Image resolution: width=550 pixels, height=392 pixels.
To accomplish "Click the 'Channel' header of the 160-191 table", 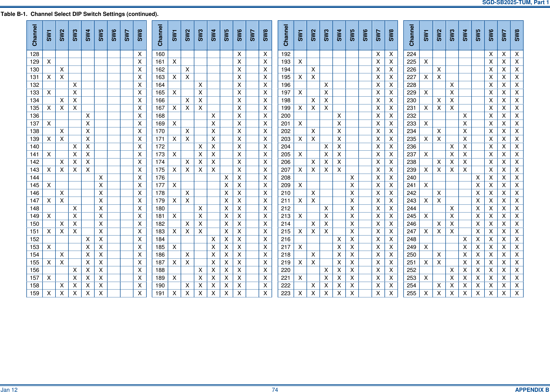I will click(x=160, y=35).
